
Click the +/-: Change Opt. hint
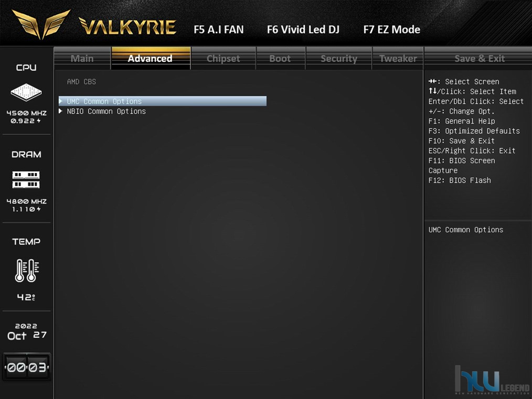(461, 111)
